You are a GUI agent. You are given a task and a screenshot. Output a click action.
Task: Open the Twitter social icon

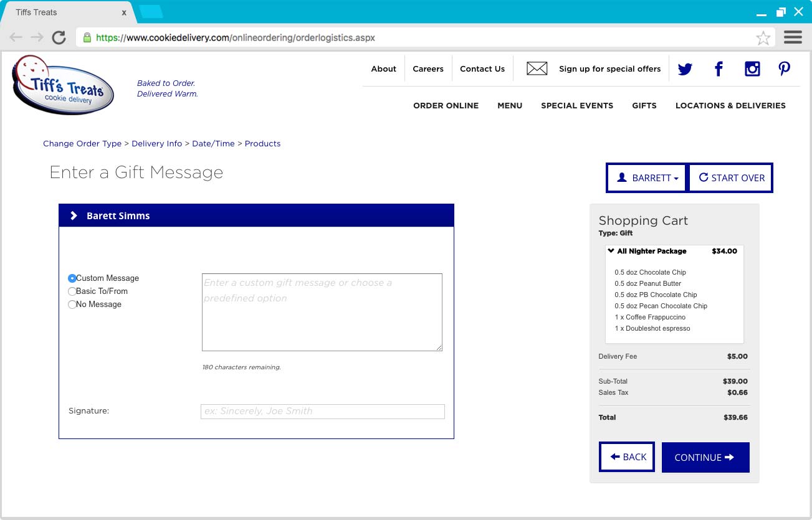point(685,69)
